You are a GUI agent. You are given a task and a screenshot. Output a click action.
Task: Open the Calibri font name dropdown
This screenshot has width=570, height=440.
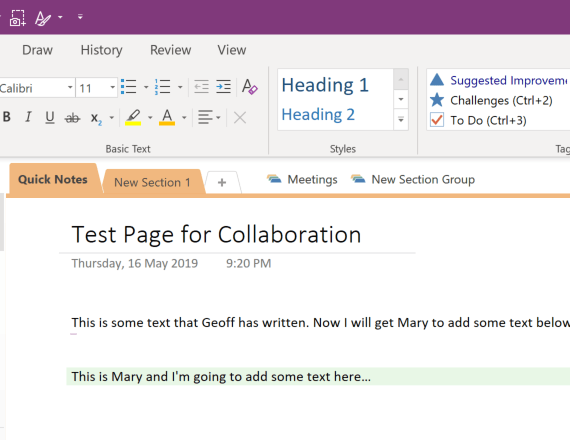pos(70,88)
